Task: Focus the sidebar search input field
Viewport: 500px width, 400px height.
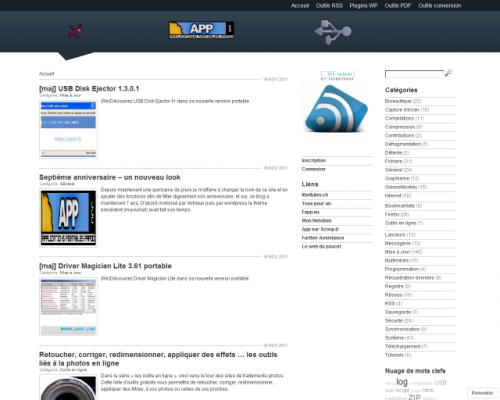Action: 415,74
